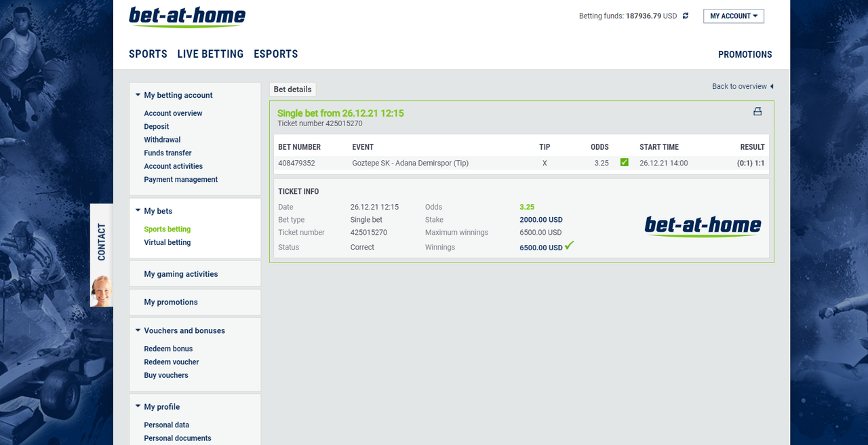This screenshot has height=445, width=868.
Task: Click event Goztepe SK - Adana Demirspor
Action: point(410,163)
